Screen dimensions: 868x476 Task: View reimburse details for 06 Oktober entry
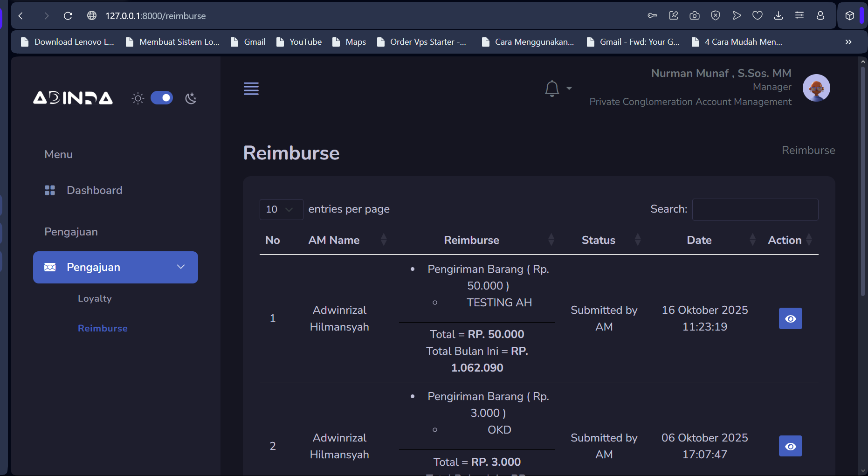tap(790, 446)
